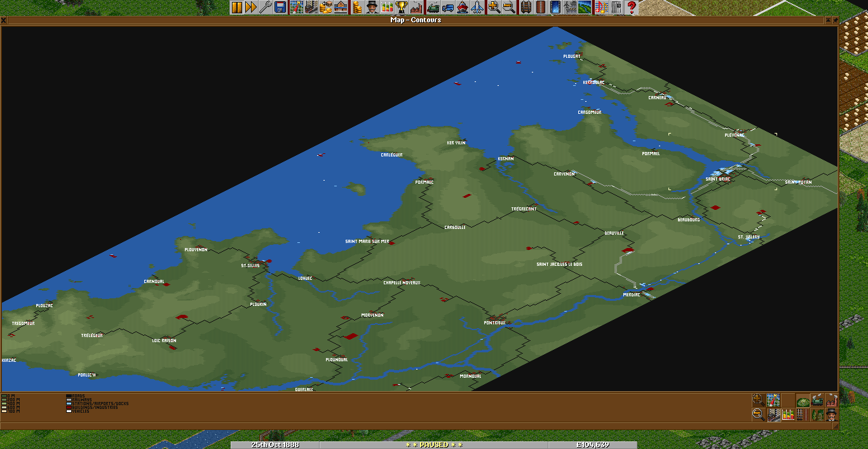Click the smallmap window resize corner

[834, 426]
